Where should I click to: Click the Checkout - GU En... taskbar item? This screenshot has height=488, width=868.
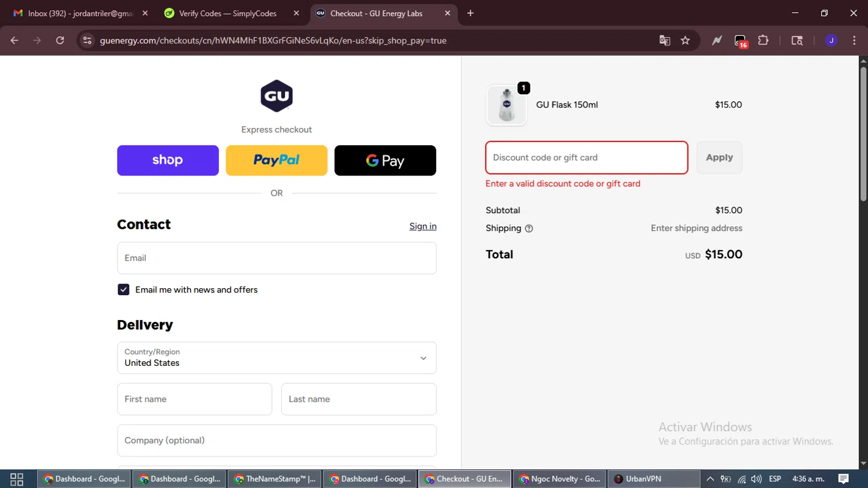click(465, 479)
